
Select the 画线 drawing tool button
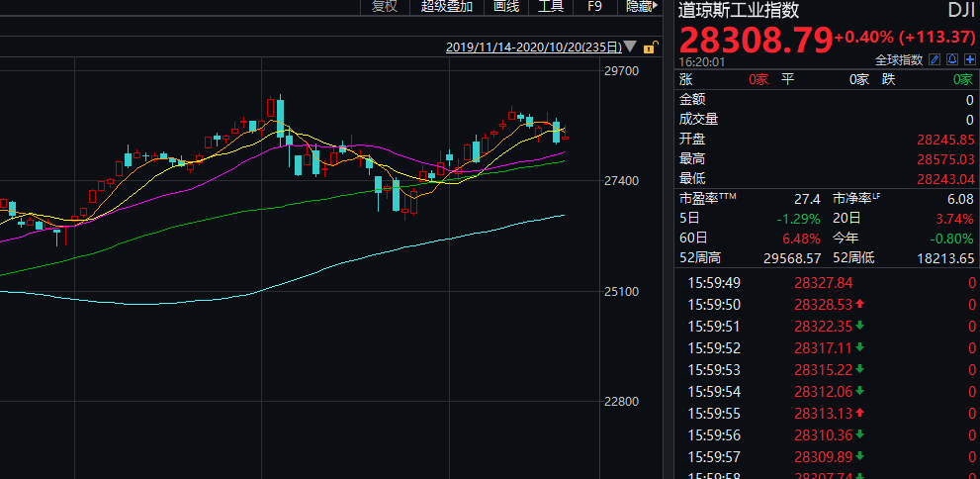[506, 7]
